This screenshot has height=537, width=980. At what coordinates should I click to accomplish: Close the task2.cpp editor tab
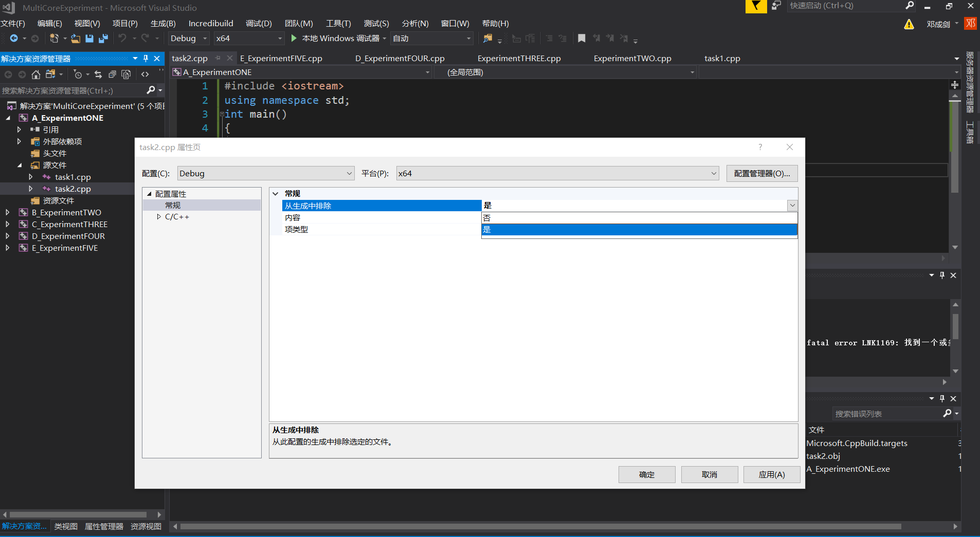[x=230, y=58]
